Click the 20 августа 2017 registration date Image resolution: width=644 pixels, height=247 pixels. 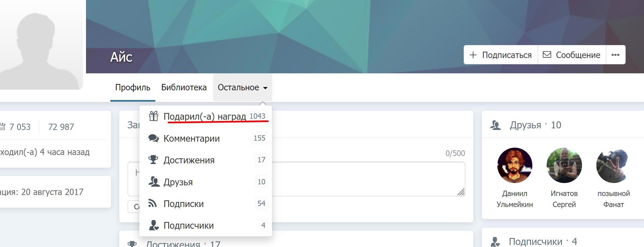click(x=52, y=192)
